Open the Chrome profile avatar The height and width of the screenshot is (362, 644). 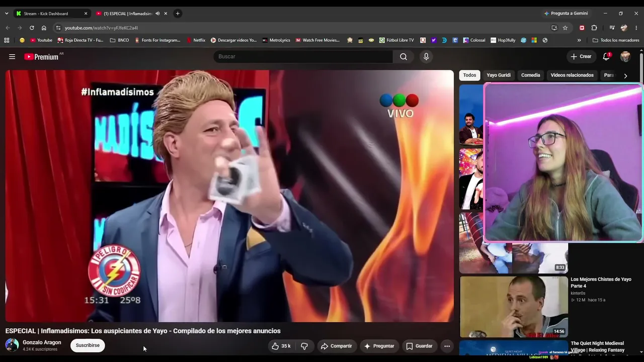click(624, 28)
